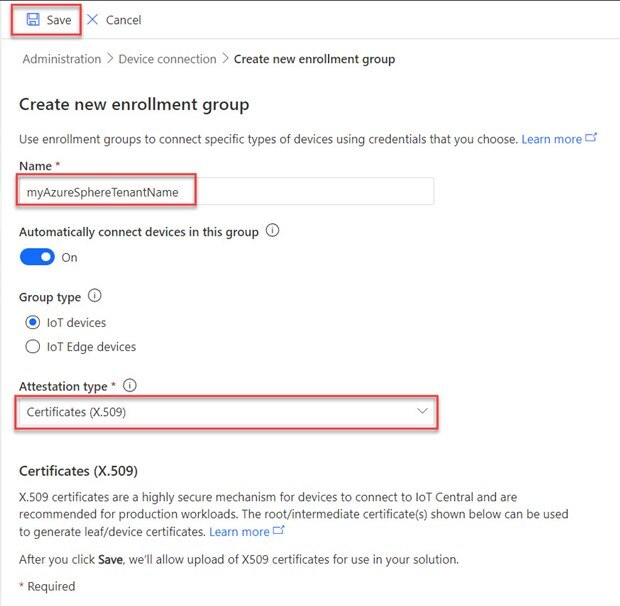Click info icon beside Automatically connect devices
620x606 pixels.
[x=273, y=231]
